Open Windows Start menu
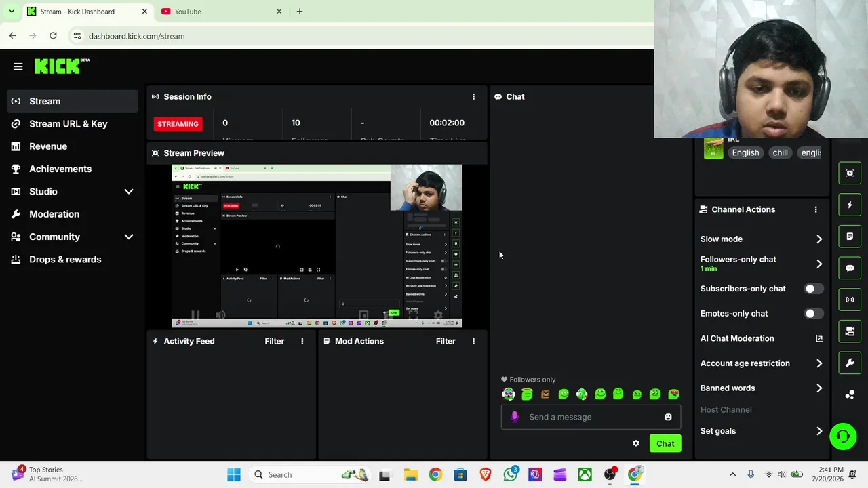 pos(234,474)
